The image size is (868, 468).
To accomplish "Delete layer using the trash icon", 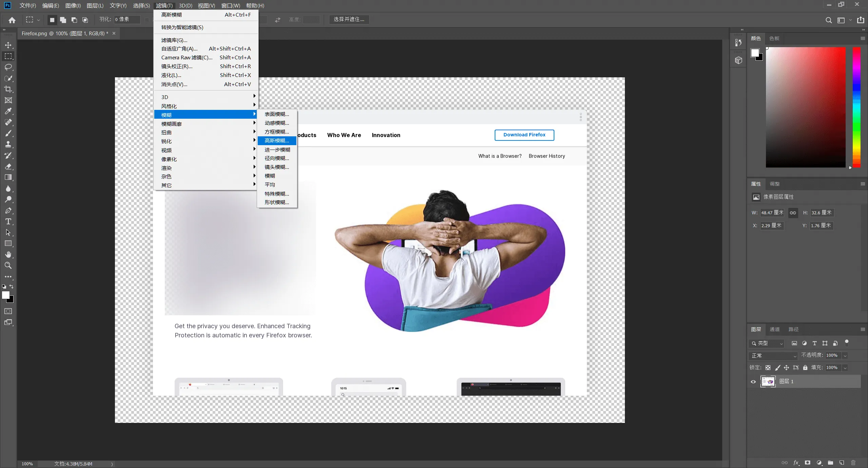I will pos(853,463).
